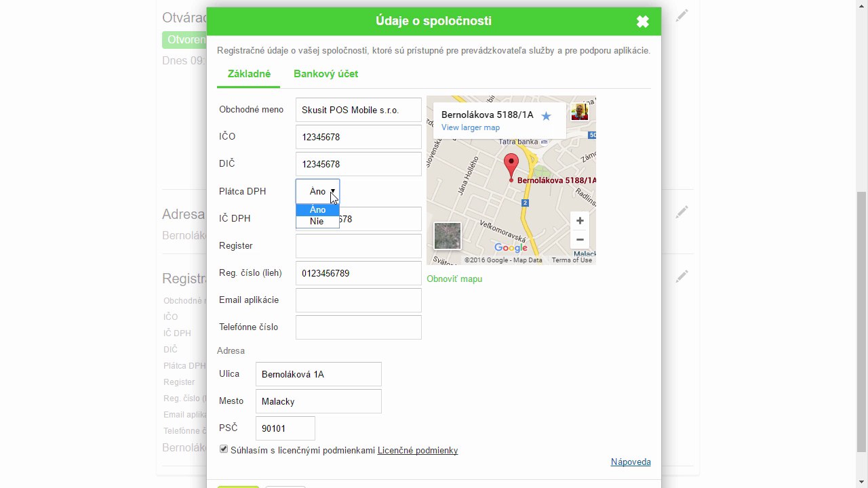Screen dimensions: 868x488
Task: Open the Nápoveda help link
Action: pyautogui.click(x=631, y=462)
